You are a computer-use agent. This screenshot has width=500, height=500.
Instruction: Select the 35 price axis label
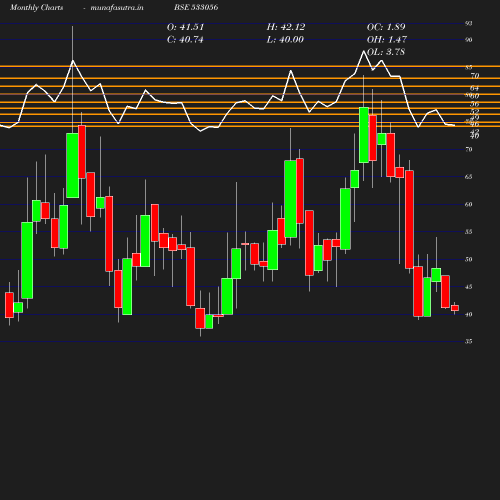(469, 341)
